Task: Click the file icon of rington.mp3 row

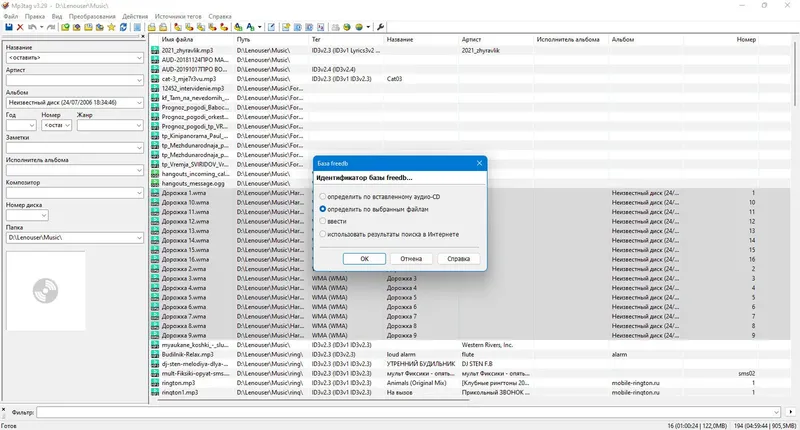Action: pos(155,383)
